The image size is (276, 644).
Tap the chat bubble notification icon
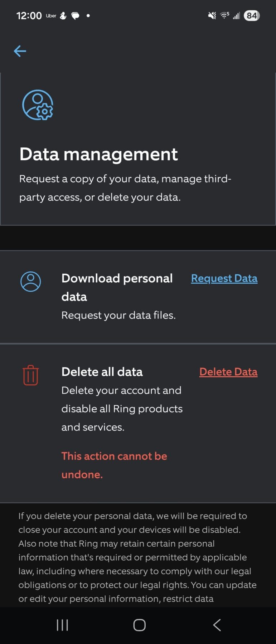tap(75, 16)
